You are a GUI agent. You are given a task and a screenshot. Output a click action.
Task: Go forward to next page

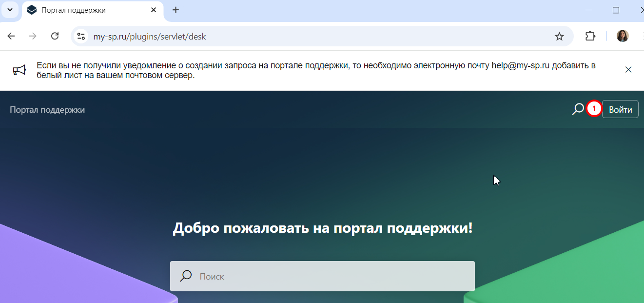click(33, 36)
